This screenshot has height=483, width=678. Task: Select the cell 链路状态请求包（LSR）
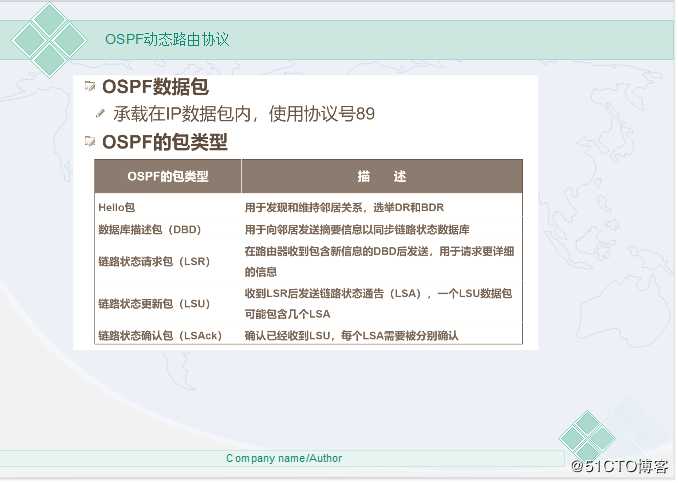click(154, 262)
